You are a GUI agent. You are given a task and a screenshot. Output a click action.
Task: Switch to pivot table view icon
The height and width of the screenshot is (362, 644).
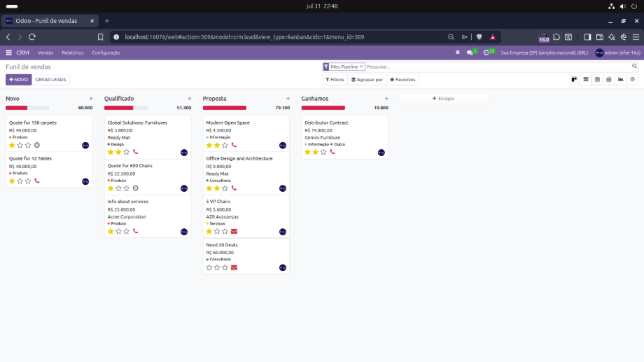[x=609, y=79]
